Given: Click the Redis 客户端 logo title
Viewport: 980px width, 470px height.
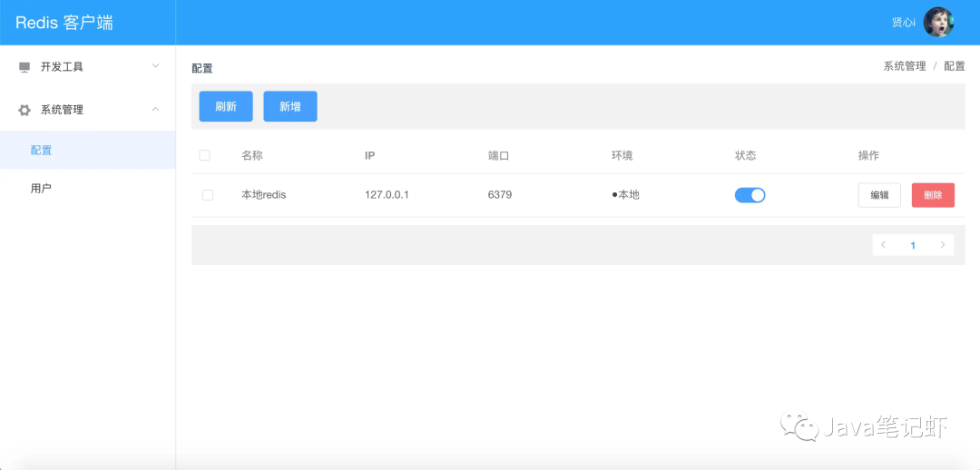Looking at the screenshot, I should [64, 23].
